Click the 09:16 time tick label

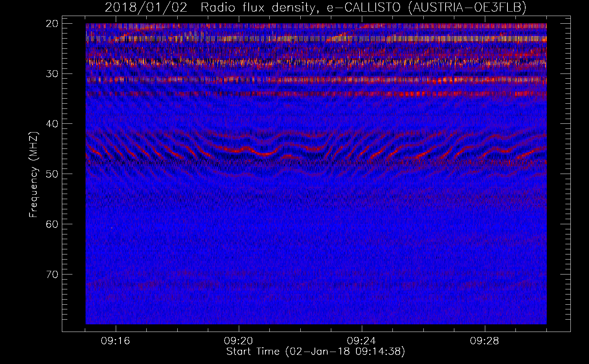coord(116,341)
